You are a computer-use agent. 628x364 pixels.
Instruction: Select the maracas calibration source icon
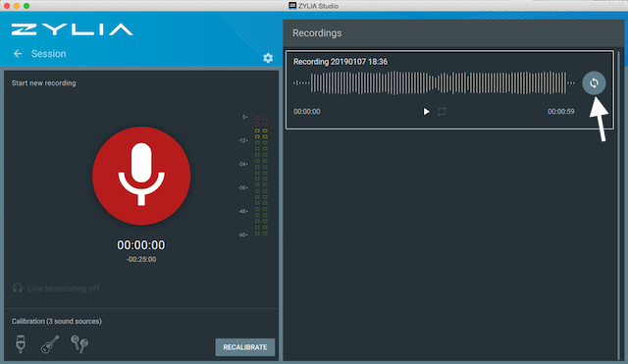(79, 344)
